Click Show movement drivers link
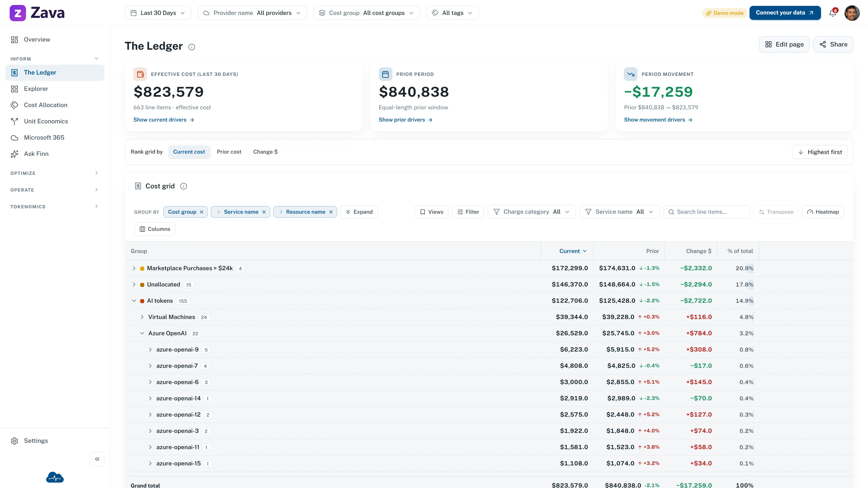This screenshot has height=488, width=868. point(658,120)
